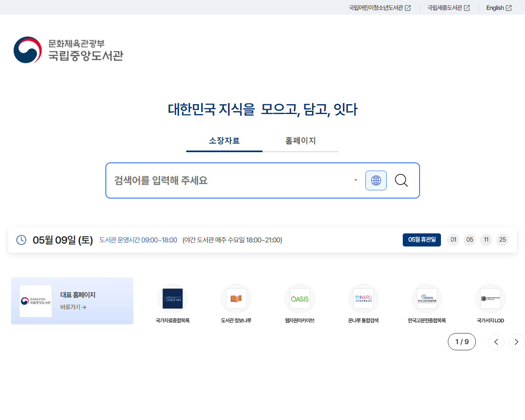Screen dimensions: 525x420
Task: Click the clock icon beside the date
Action: tap(21, 240)
